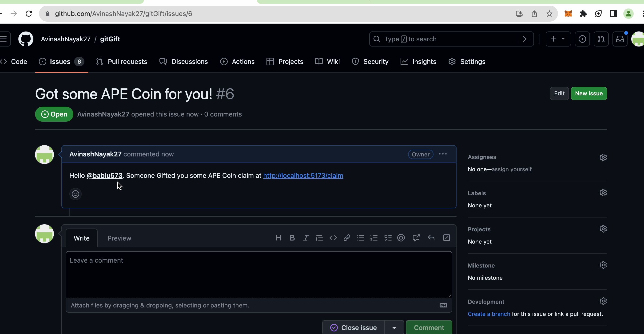The height and width of the screenshot is (334, 644).
Task: Open the notifications inbox icon
Action: click(x=620, y=39)
